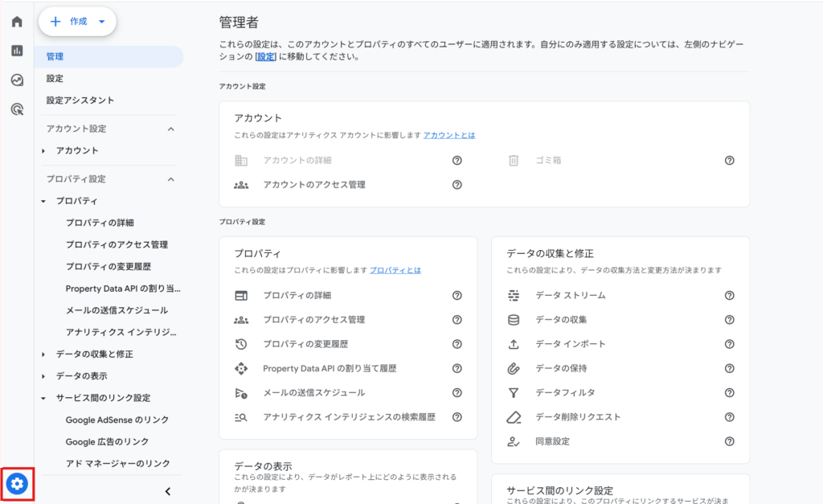This screenshot has height=504, width=823.
Task: Open the Home icon in left rail
Action: point(17,22)
